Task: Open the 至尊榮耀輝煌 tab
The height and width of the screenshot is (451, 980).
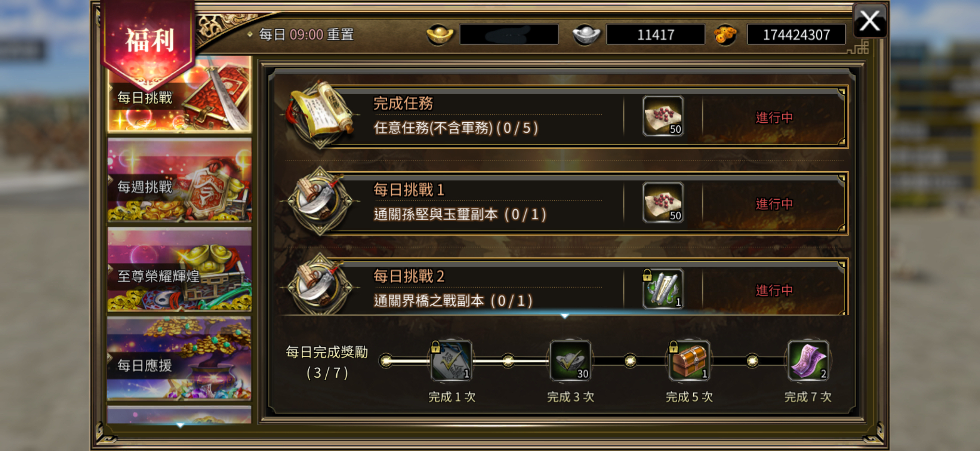Action: click(179, 270)
